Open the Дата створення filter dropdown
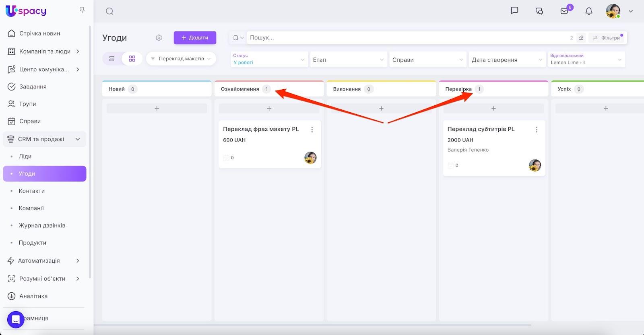This screenshot has height=335, width=644. pyautogui.click(x=507, y=60)
